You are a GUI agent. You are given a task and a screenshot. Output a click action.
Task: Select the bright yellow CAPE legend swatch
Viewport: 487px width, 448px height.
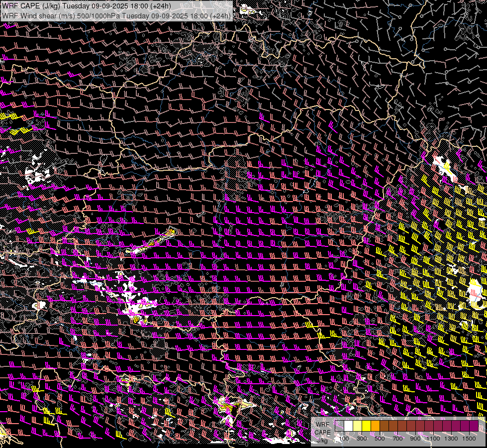pyautogui.click(x=367, y=426)
